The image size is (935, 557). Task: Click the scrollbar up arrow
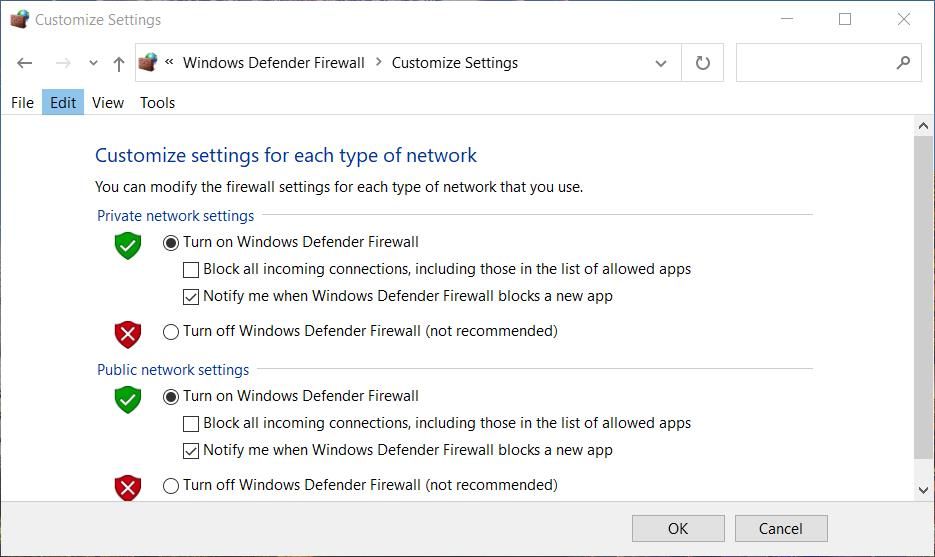[923, 126]
